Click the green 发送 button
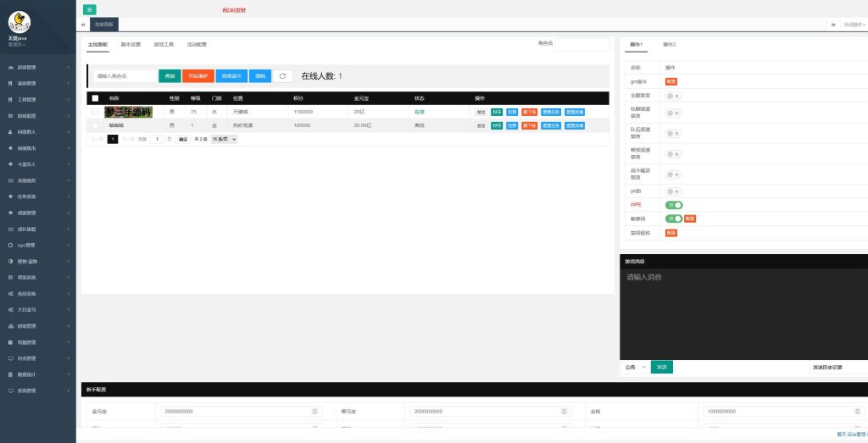Screen dimensions: 868x443 (x=661, y=368)
